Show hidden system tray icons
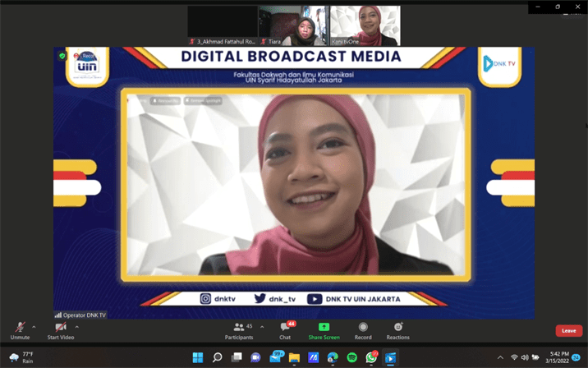 (x=500, y=357)
